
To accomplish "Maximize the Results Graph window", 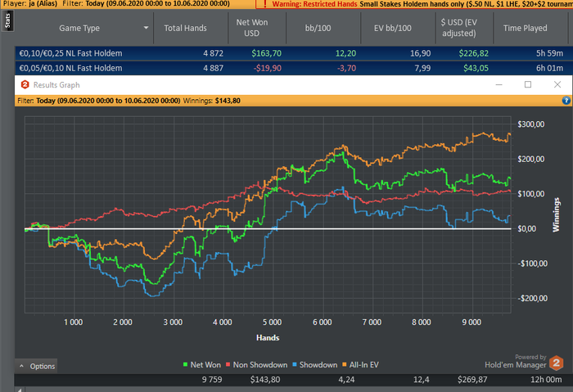I will pos(528,85).
